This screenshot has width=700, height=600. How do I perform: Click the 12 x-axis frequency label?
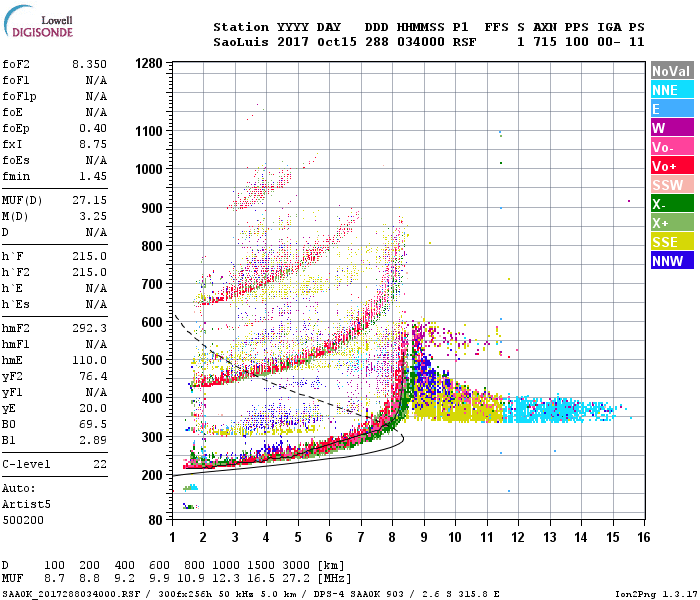pyautogui.click(x=518, y=537)
